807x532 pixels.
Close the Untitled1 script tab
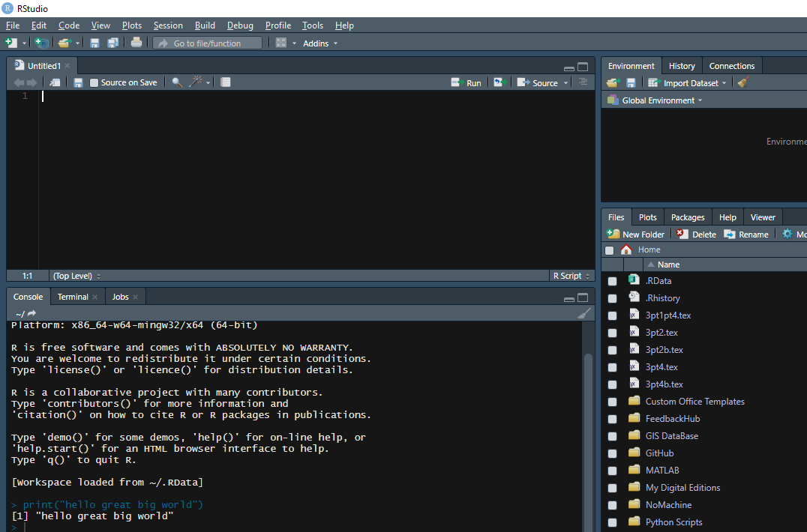pyautogui.click(x=67, y=66)
